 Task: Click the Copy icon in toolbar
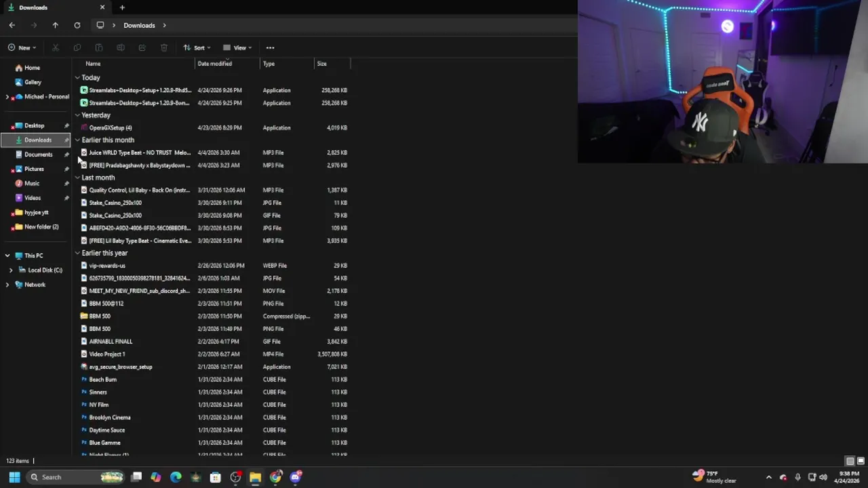pyautogui.click(x=77, y=47)
